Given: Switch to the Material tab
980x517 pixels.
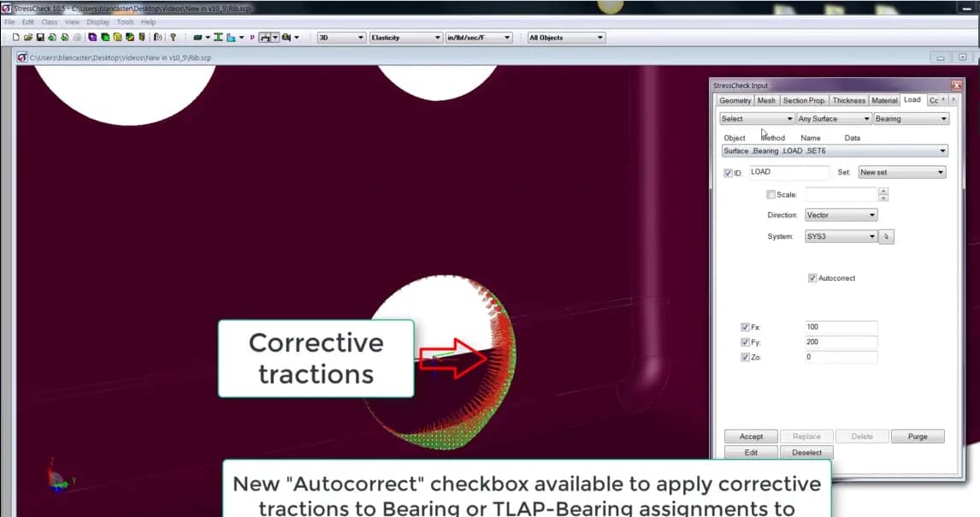Looking at the screenshot, I should (885, 100).
